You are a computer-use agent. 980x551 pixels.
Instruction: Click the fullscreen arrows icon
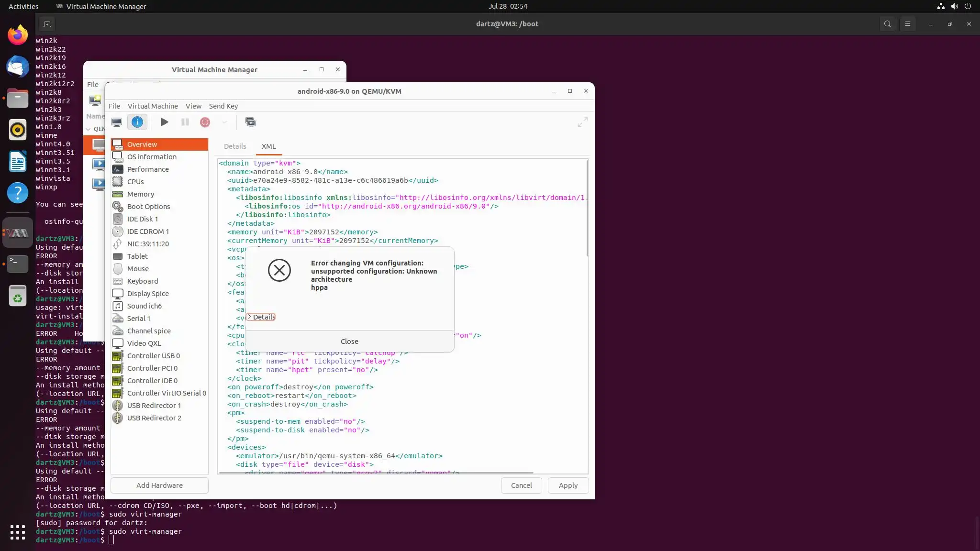point(582,122)
